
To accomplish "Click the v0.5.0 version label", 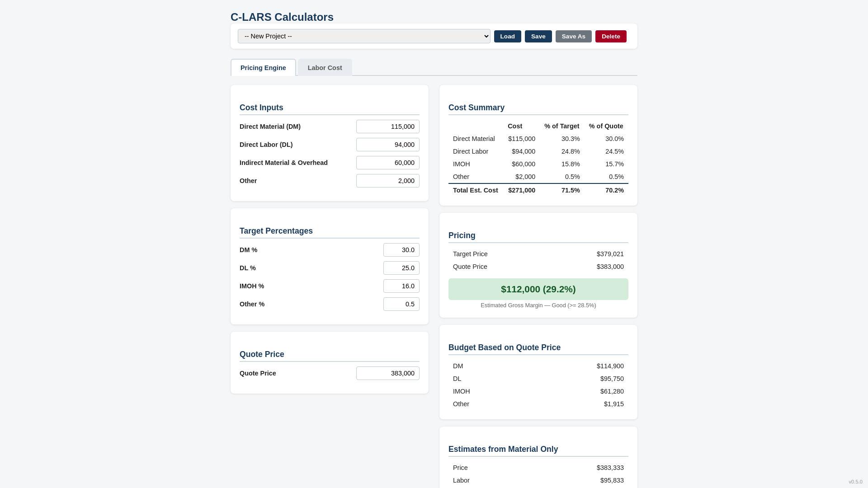I will pos(855,482).
